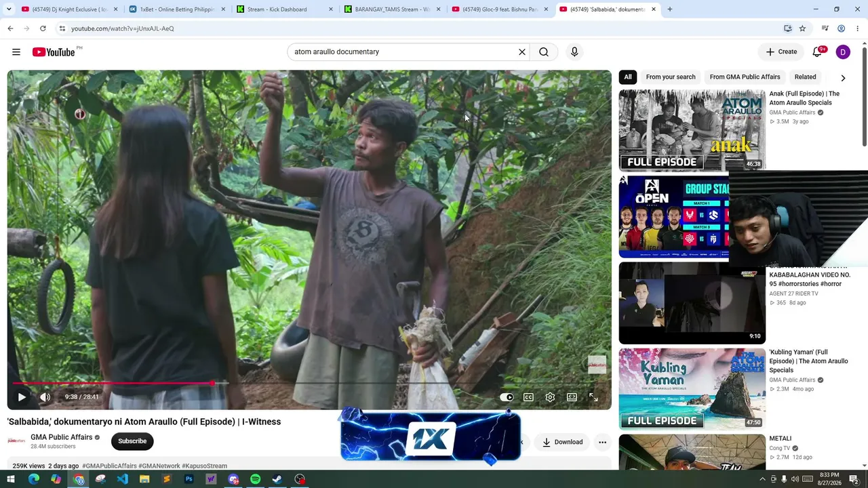Screen dimensions: 868x488
Task: Switch to theater mode
Action: (572, 397)
